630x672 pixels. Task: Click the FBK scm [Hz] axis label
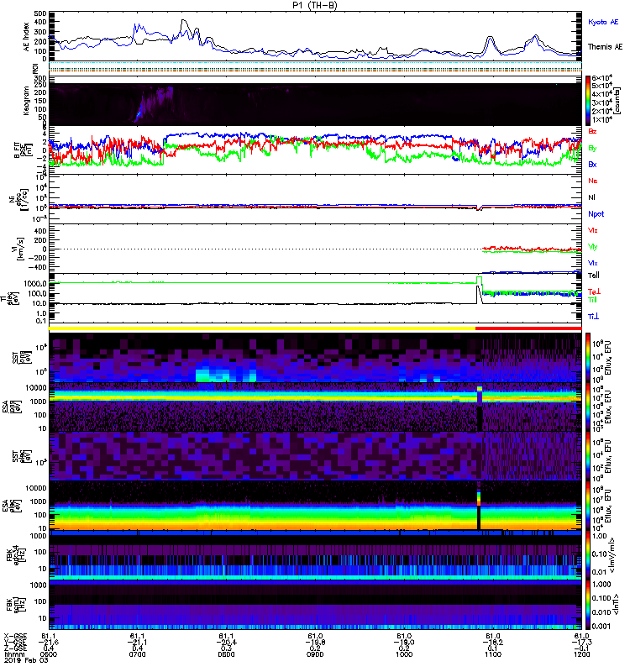click(x=16, y=604)
